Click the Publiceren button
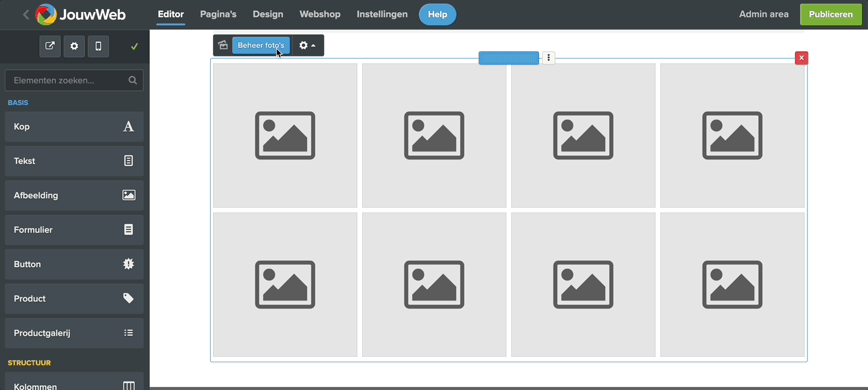This screenshot has width=868, height=390. click(831, 14)
